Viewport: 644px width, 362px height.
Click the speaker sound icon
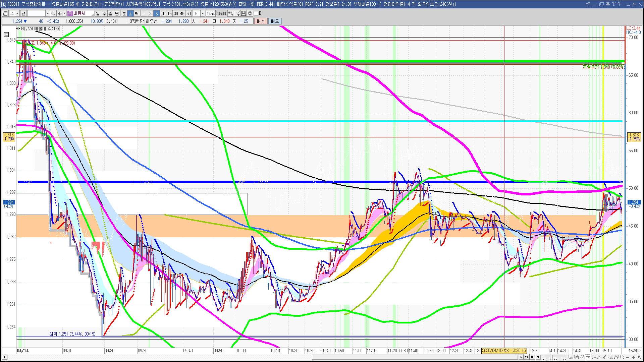click(x=59, y=13)
